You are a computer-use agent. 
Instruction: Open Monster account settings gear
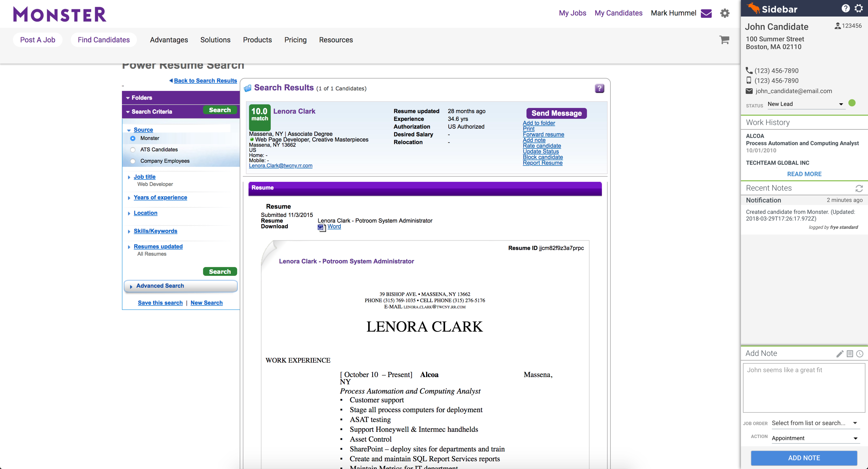click(x=725, y=13)
